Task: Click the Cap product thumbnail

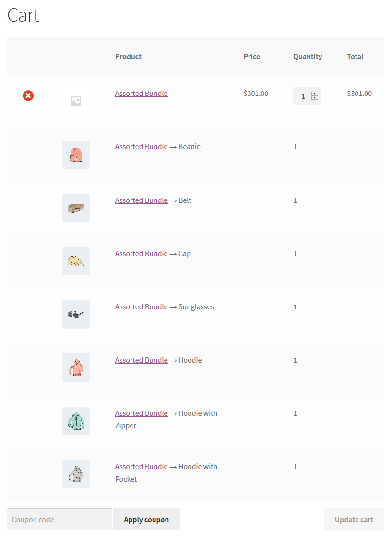Action: 76,261
